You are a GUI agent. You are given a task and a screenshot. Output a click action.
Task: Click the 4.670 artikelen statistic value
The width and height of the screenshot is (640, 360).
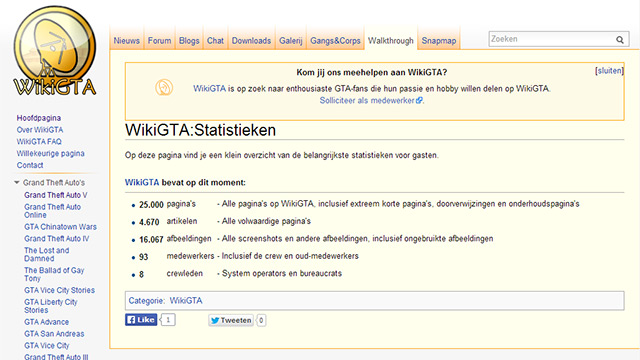[149, 222]
